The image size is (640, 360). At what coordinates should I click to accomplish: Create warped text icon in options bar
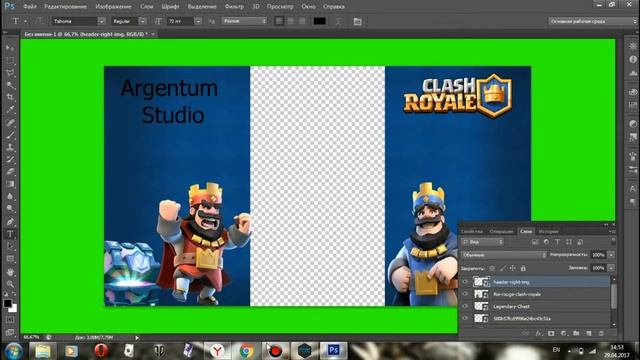click(338, 21)
